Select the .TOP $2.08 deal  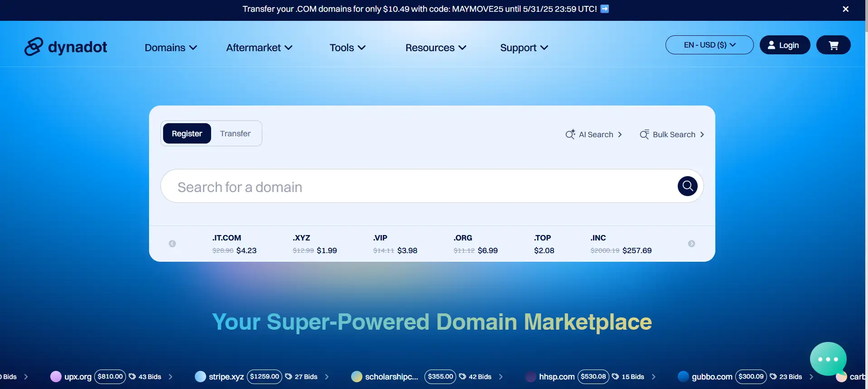544,244
